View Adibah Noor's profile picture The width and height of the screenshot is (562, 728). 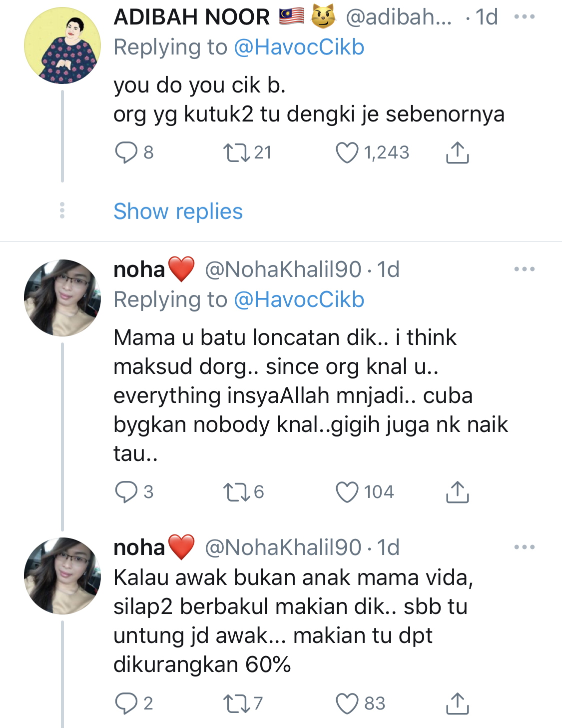pyautogui.click(x=62, y=45)
